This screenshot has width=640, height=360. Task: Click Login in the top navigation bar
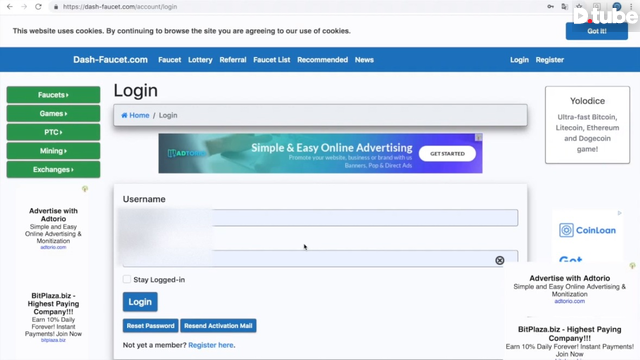(519, 60)
